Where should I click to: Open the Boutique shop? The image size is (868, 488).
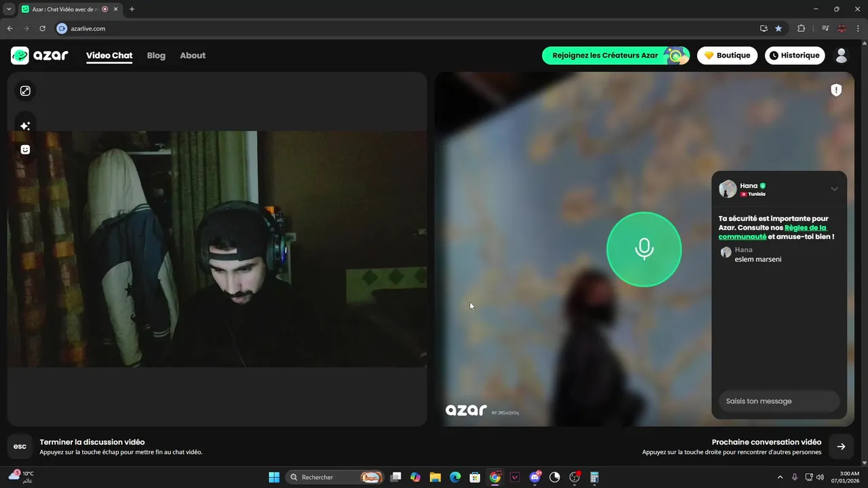tap(727, 56)
